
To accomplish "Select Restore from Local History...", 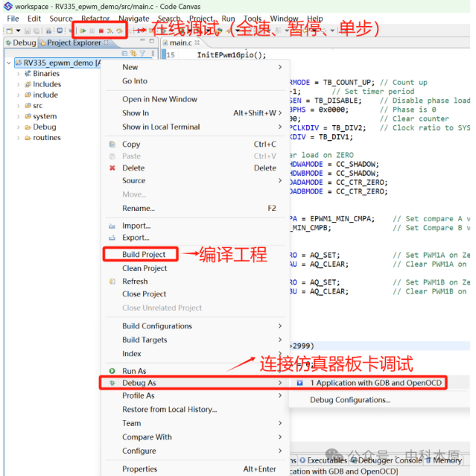I will 169,409.
